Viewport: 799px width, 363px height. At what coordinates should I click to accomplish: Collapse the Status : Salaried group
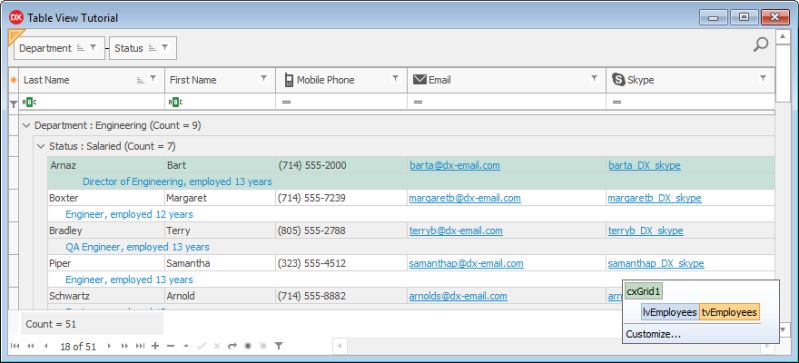[x=41, y=147]
